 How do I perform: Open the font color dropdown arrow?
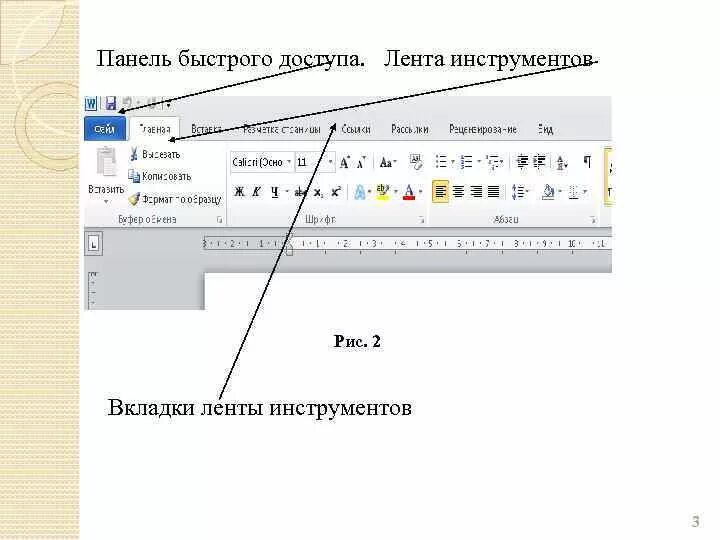(421, 192)
